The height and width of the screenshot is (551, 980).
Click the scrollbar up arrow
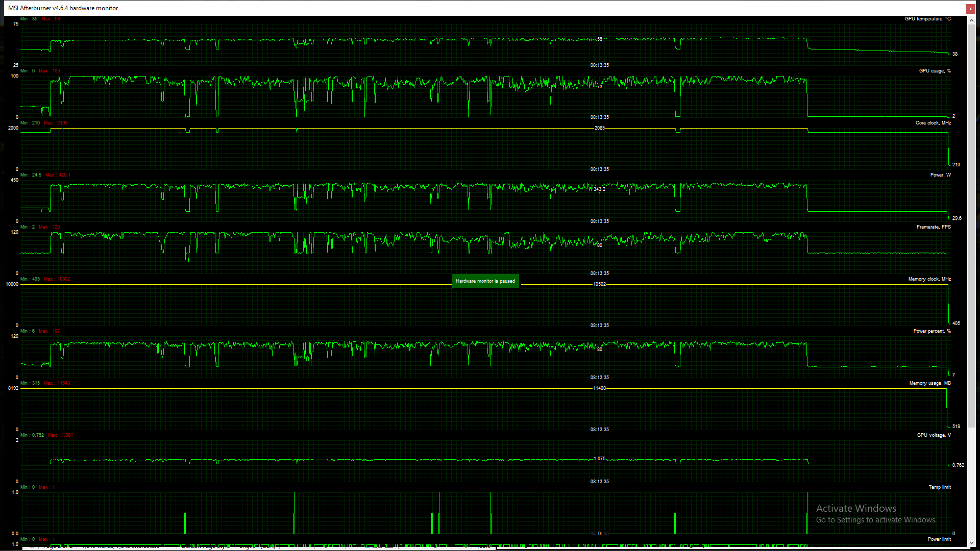[x=971, y=21]
